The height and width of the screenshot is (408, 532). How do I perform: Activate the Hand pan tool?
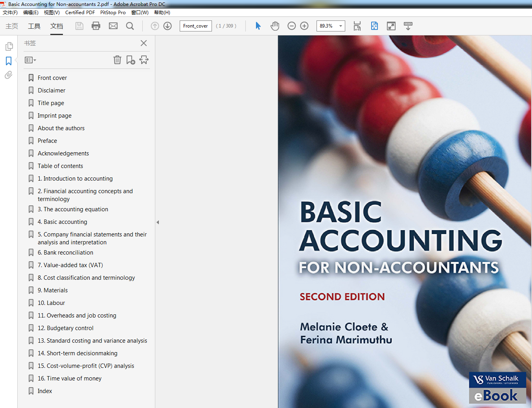275,26
